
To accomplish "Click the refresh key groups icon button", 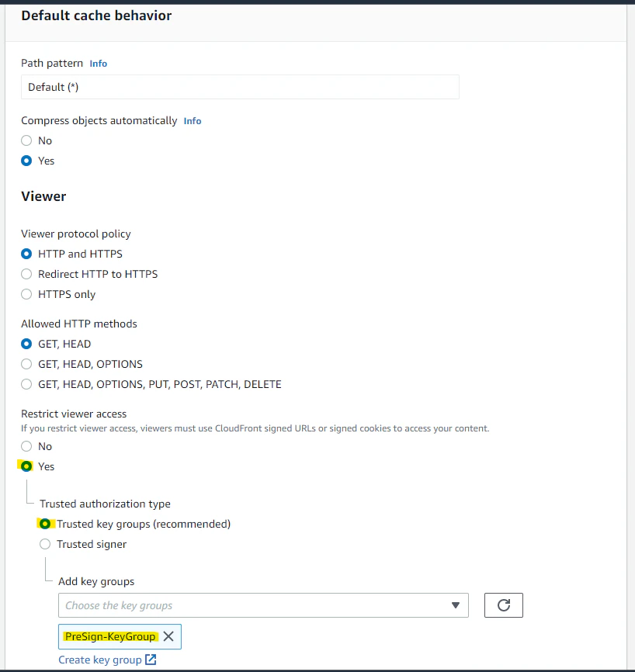I will 503,605.
